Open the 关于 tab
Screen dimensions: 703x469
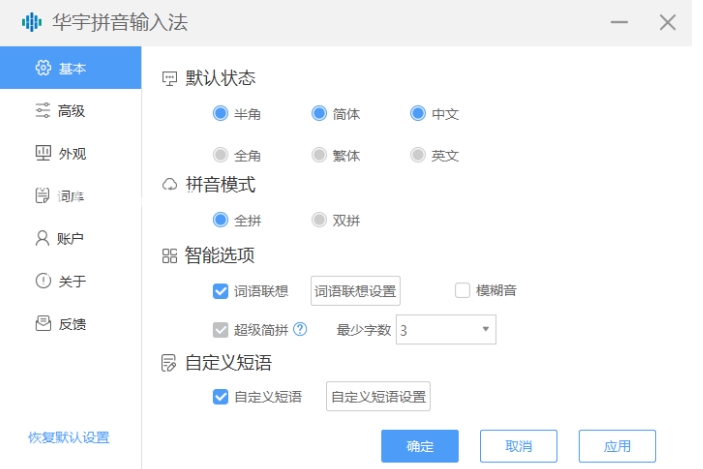tap(70, 281)
